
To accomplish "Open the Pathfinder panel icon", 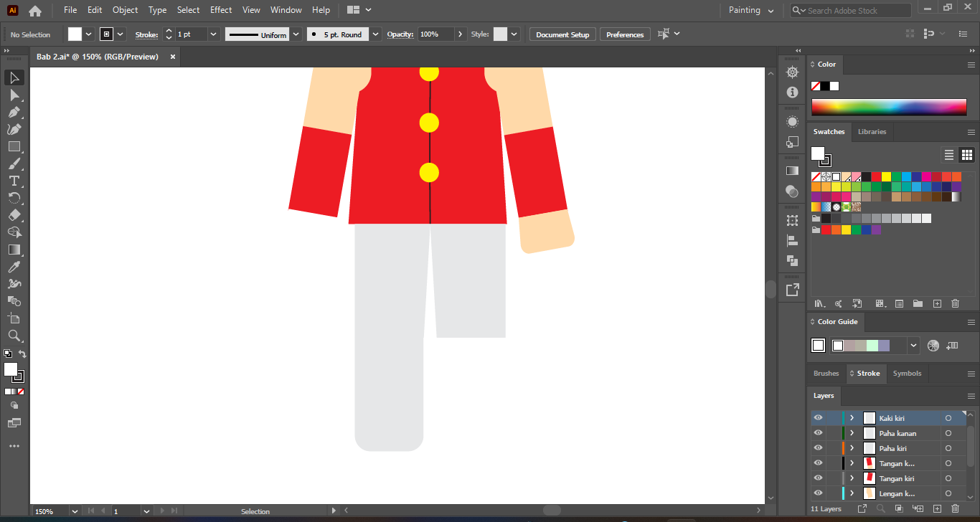I will (792, 260).
